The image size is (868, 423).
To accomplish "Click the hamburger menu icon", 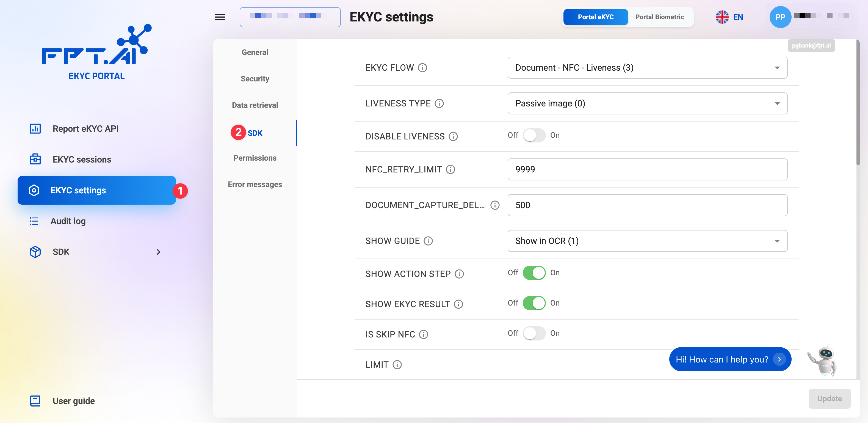I will click(220, 17).
